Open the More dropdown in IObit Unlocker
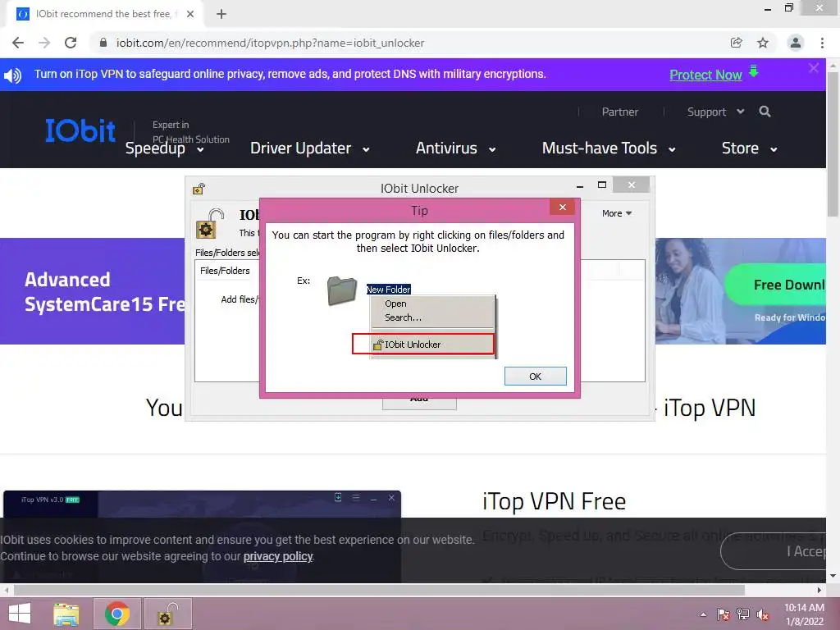 [617, 213]
